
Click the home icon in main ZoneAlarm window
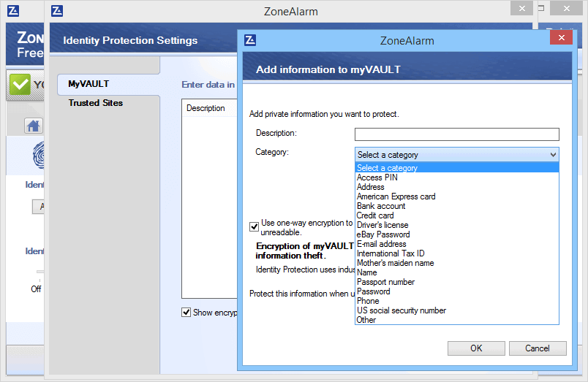[34, 126]
